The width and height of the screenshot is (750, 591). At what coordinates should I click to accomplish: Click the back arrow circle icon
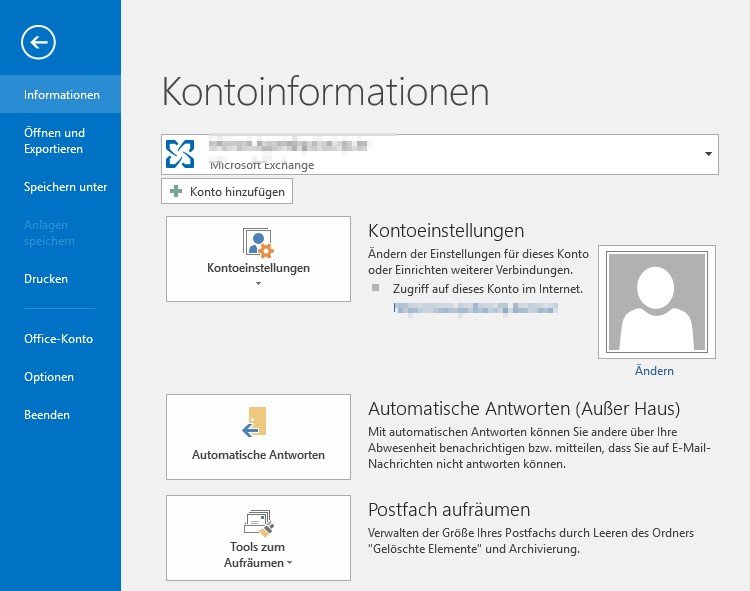(x=38, y=41)
